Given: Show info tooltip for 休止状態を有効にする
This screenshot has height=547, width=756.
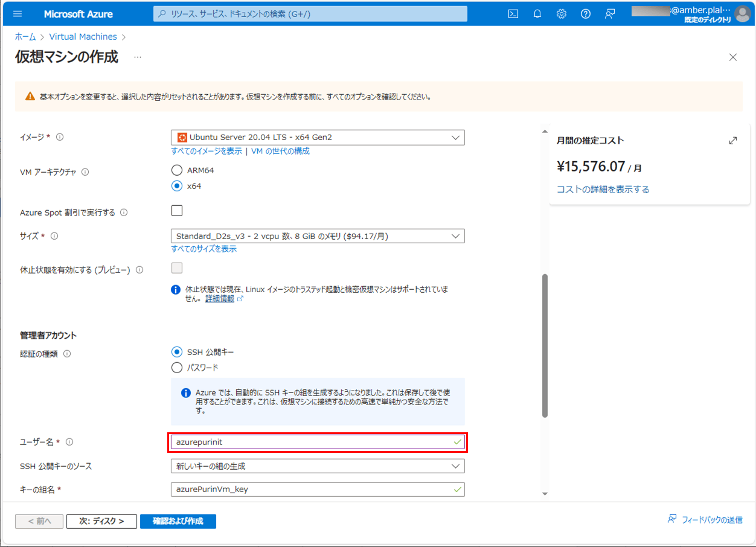Looking at the screenshot, I should [139, 270].
